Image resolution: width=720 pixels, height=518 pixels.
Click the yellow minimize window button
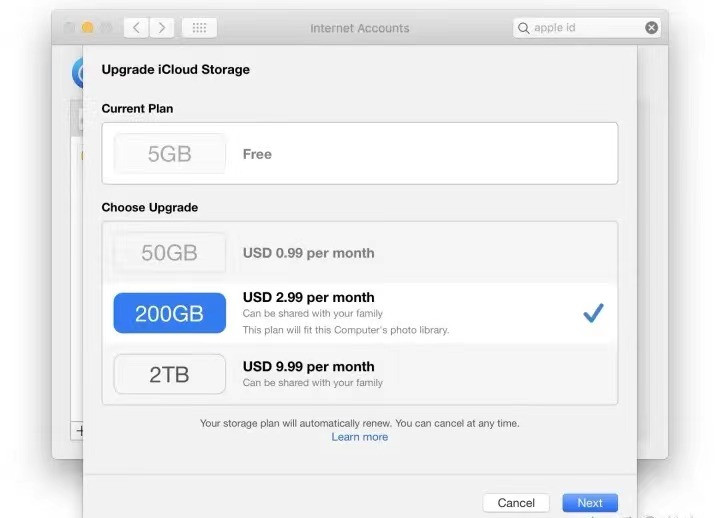tap(87, 28)
